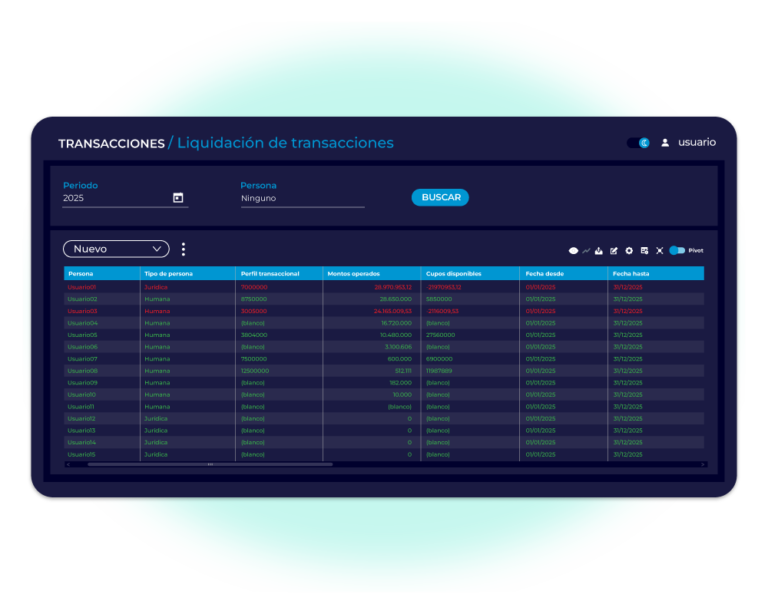Click the user profile icon
Image resolution: width=768 pixels, height=614 pixels.
(665, 143)
